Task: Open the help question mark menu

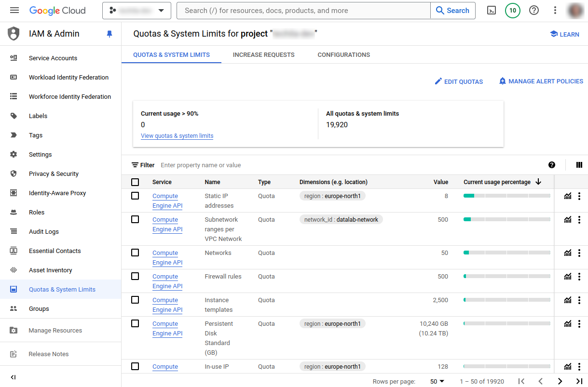Action: tap(534, 11)
